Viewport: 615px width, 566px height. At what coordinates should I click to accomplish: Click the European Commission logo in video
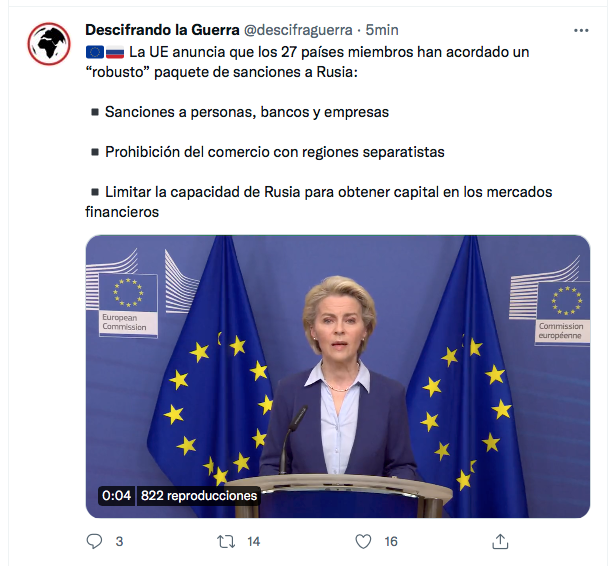click(128, 305)
